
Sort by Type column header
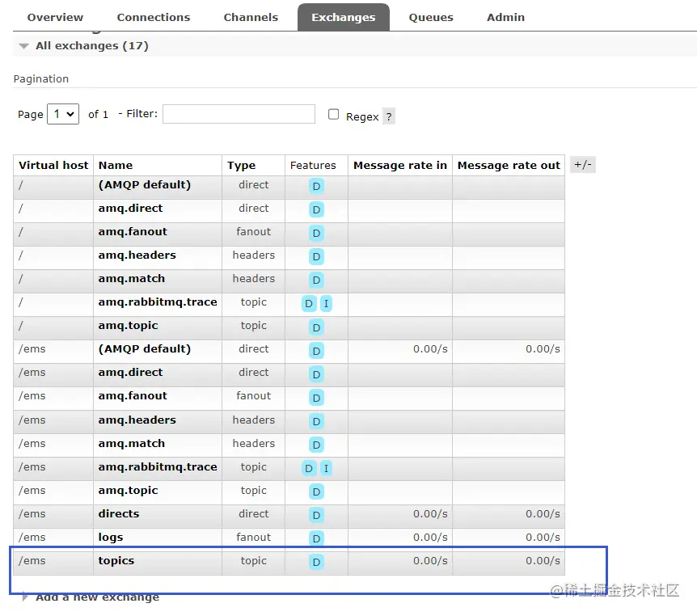coord(242,166)
